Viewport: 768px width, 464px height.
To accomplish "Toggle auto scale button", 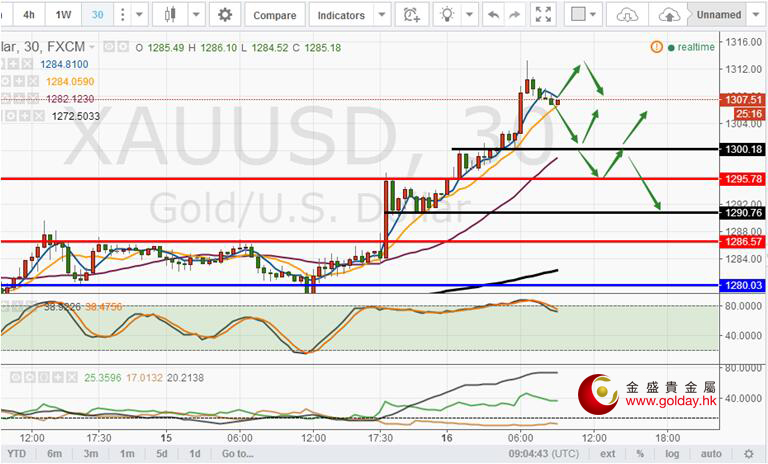I will pos(711,454).
